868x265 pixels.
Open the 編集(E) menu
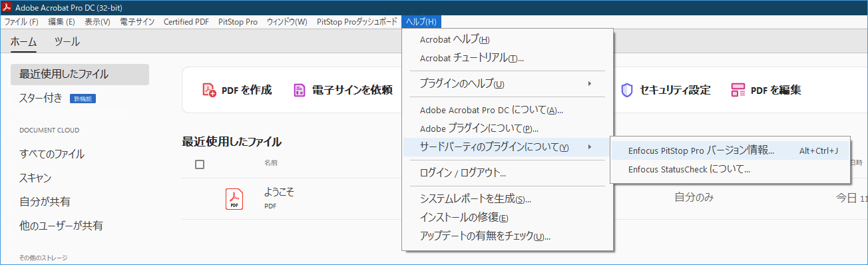62,22
